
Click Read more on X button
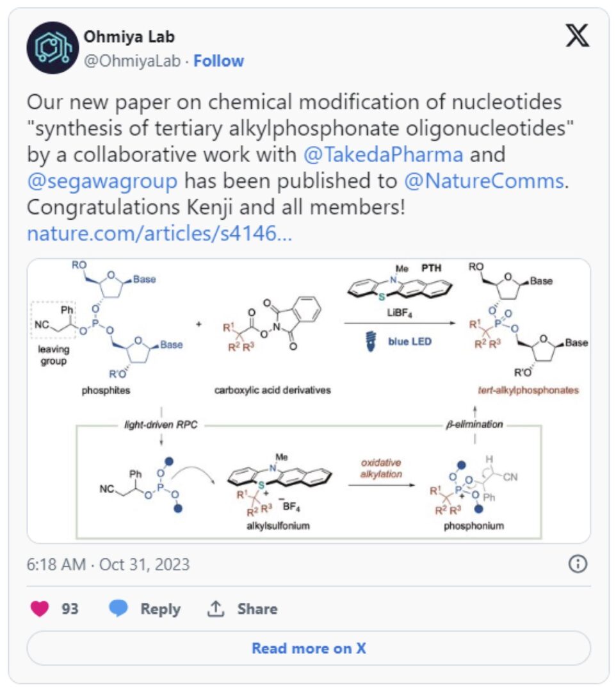pyautogui.click(x=309, y=648)
